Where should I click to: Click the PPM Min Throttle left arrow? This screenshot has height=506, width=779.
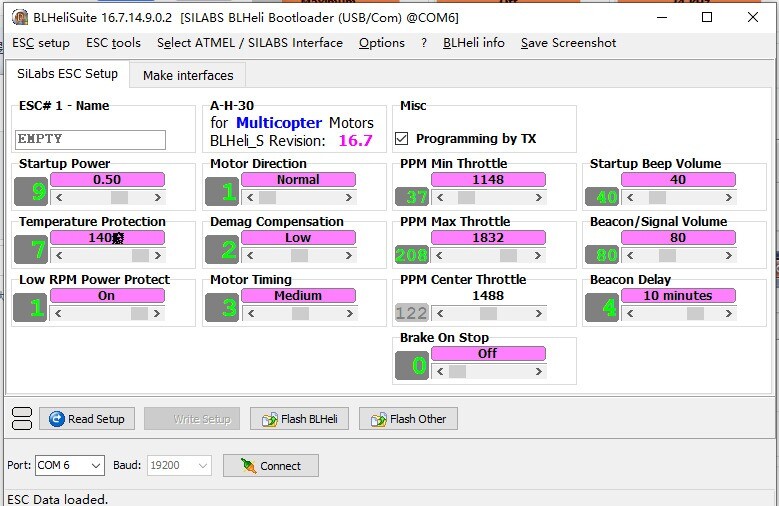[440, 197]
